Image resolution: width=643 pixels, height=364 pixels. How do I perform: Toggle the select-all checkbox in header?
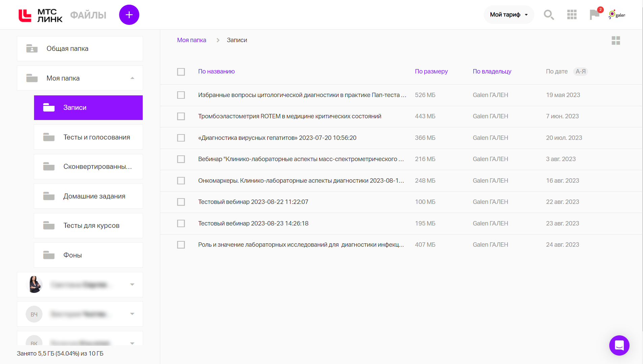[181, 72]
